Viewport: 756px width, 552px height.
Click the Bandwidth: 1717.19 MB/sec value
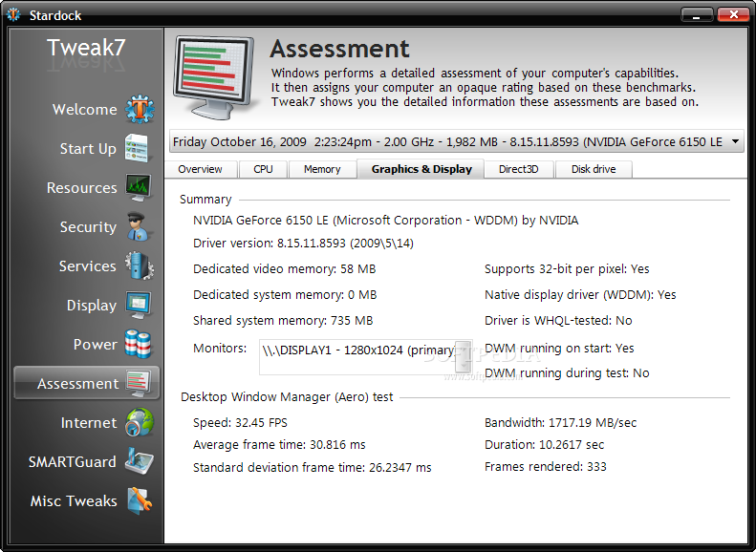tap(560, 423)
